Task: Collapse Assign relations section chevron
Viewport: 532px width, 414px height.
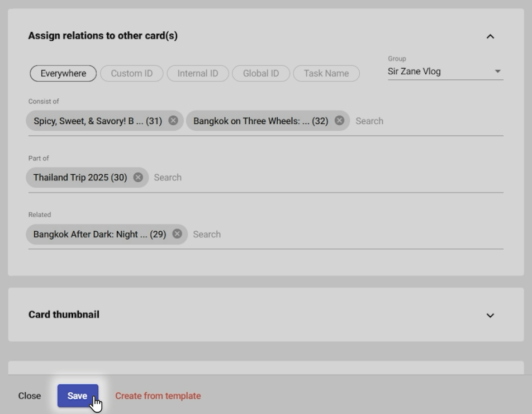Action: click(x=490, y=36)
